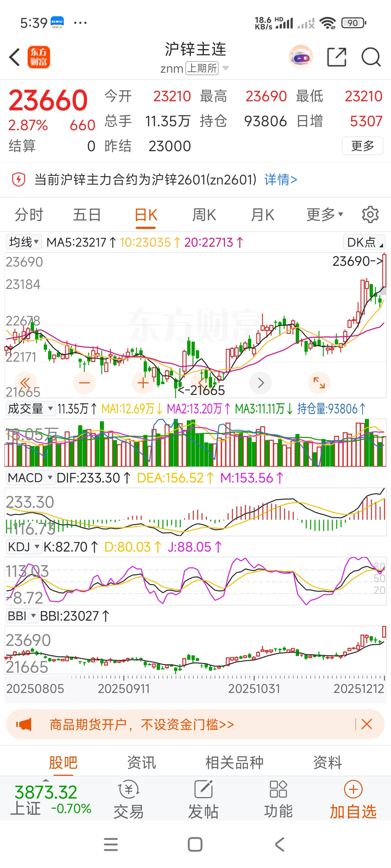
Task: Open the BBI indicator dropdown
Action: (x=22, y=616)
